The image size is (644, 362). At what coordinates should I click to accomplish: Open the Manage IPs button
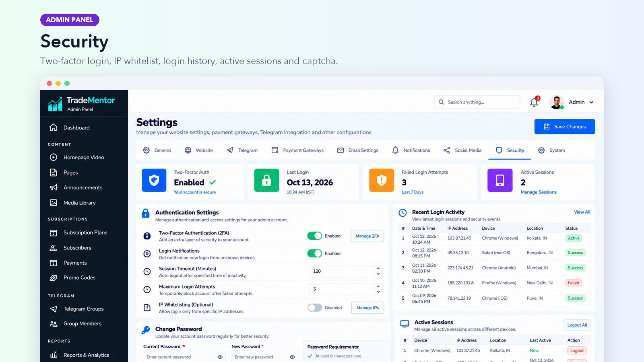pos(367,308)
